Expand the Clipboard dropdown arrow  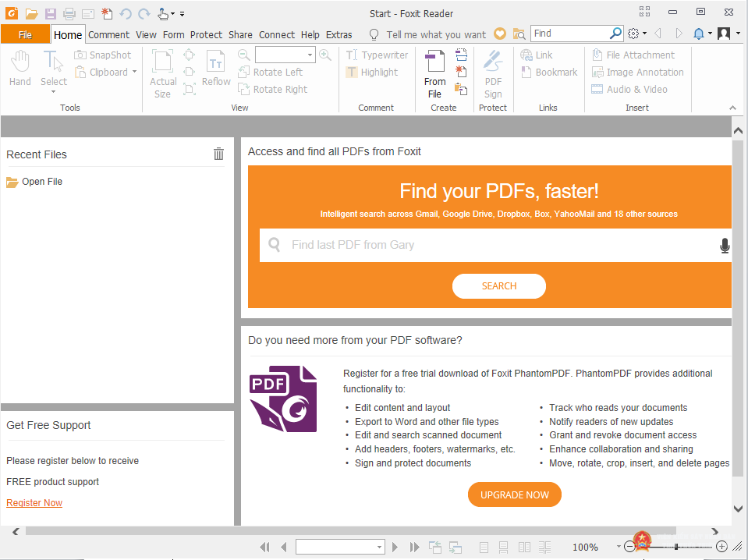134,72
